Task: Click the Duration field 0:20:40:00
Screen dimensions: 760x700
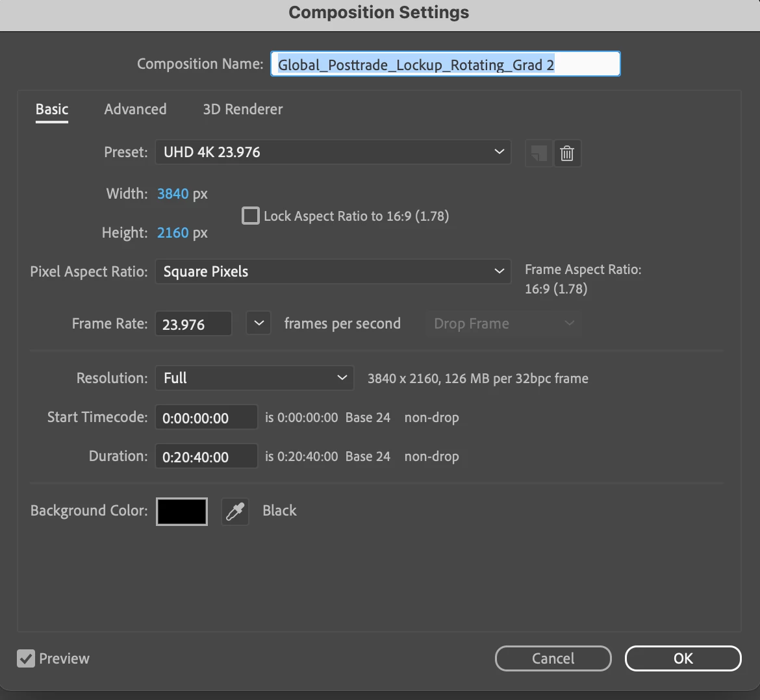Action: click(x=207, y=456)
